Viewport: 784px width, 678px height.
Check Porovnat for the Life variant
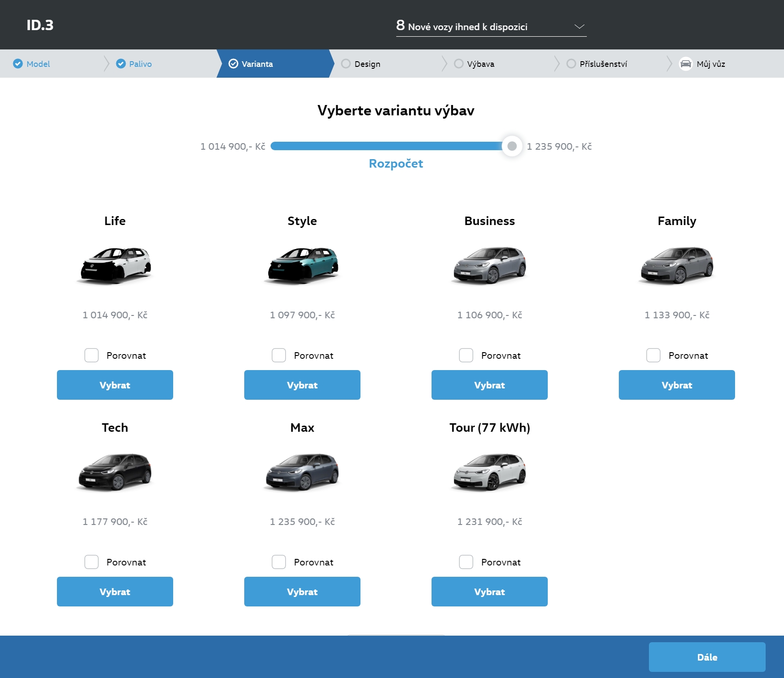coord(91,355)
